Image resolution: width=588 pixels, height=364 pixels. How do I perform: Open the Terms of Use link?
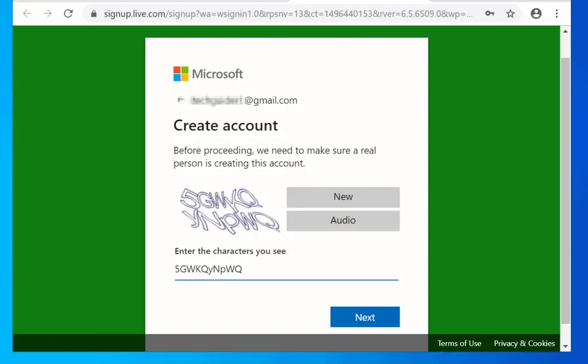coord(459,343)
